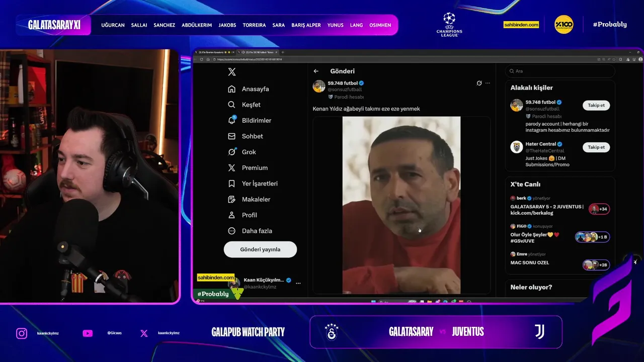Click Instagram icon in stream overlay
Screen dimensions: 644x362
click(22, 333)
